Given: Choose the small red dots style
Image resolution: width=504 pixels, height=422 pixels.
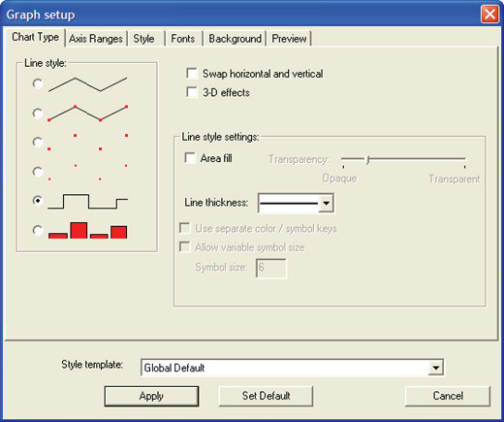Looking at the screenshot, I should point(38,172).
